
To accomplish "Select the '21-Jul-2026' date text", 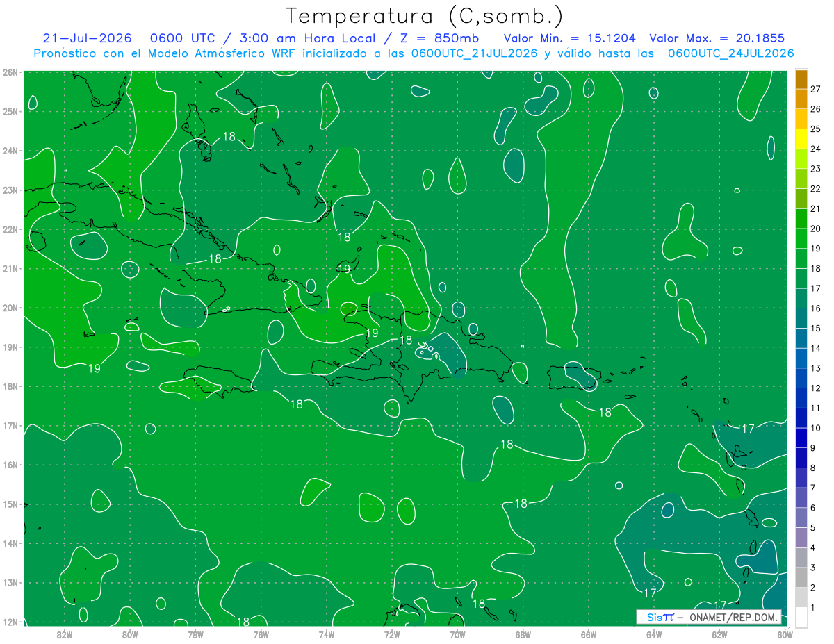I will coord(87,38).
